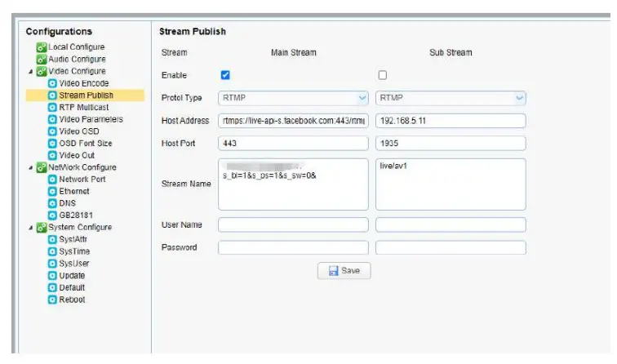Click the Main Stream Host Port field

tap(293, 144)
